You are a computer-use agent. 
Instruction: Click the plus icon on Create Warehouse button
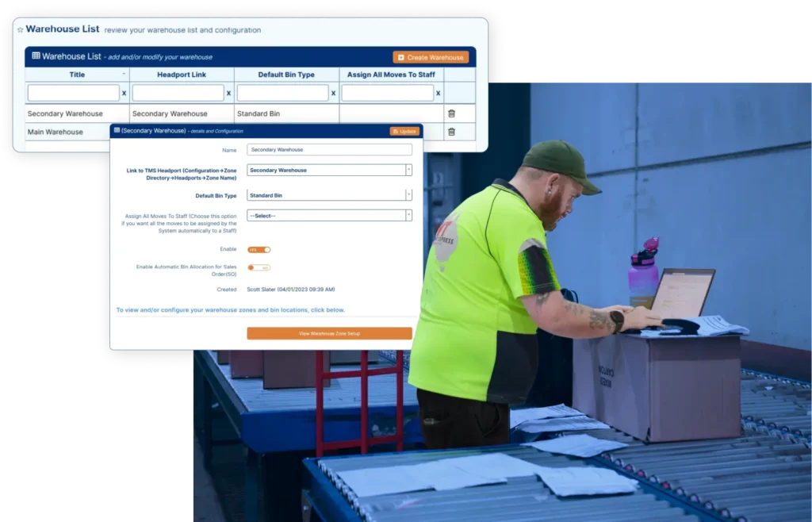pyautogui.click(x=400, y=57)
